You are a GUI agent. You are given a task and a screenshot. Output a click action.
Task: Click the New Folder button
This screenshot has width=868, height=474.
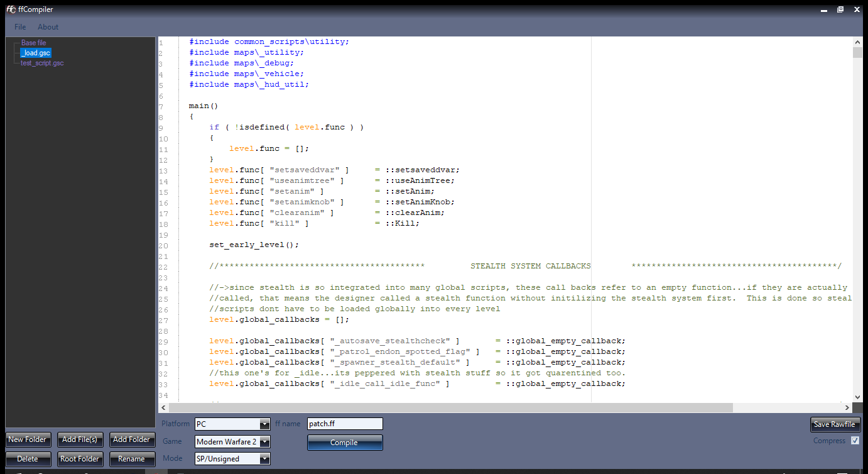tap(28, 439)
